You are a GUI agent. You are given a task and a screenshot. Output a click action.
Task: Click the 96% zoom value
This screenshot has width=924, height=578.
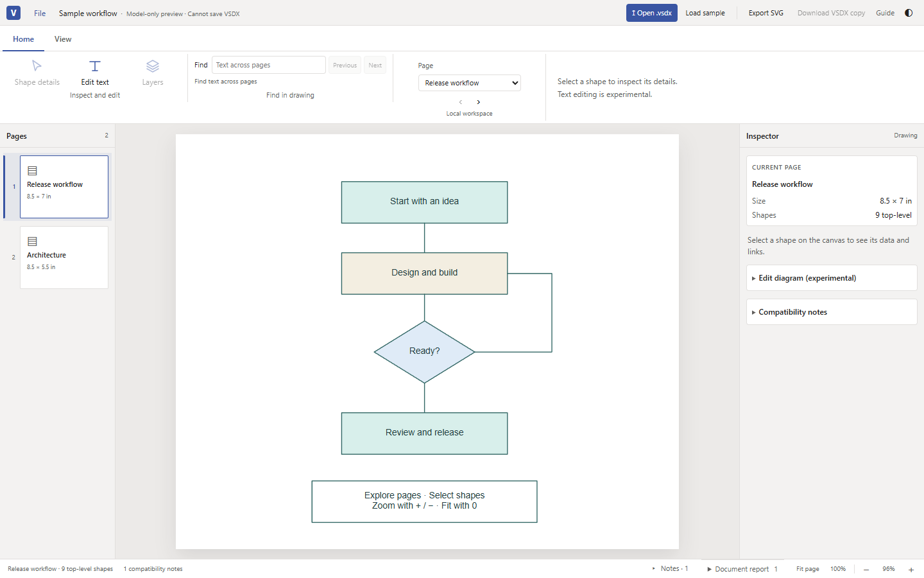point(889,569)
